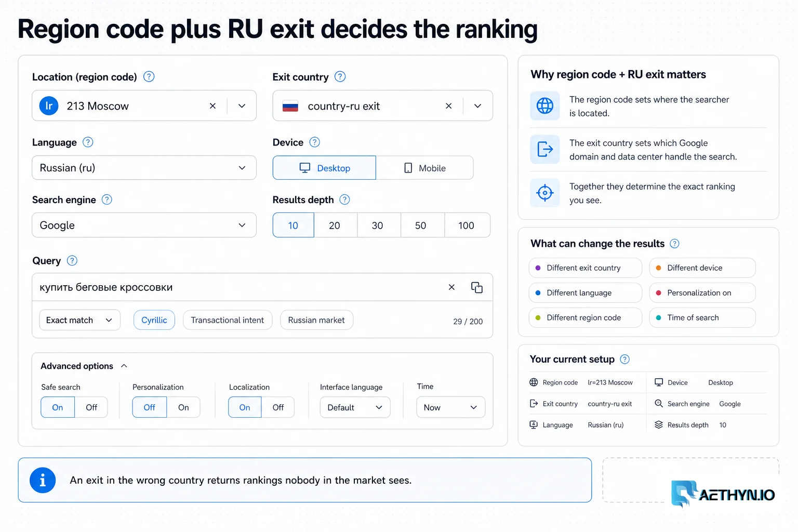Click the Transactional intent chip
This screenshot has height=532, width=798.
[x=228, y=320]
